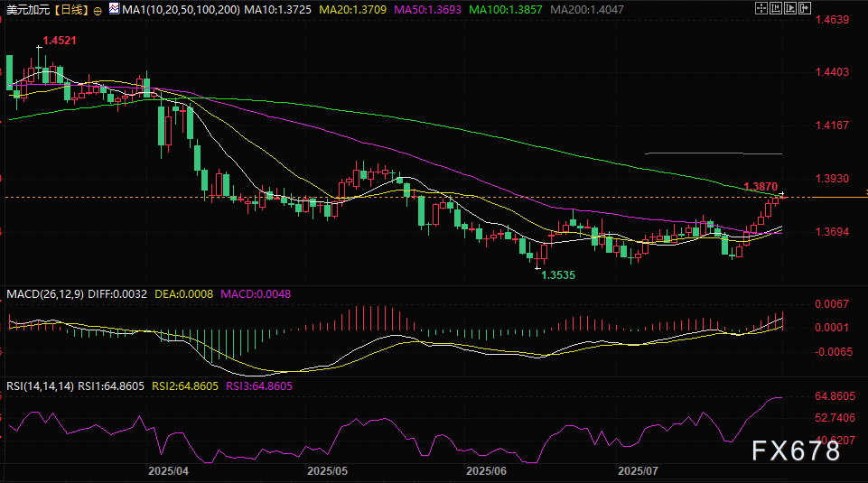Open MACD(26,12,9) indicator parameters
The image size is (868, 483).
pos(45,293)
